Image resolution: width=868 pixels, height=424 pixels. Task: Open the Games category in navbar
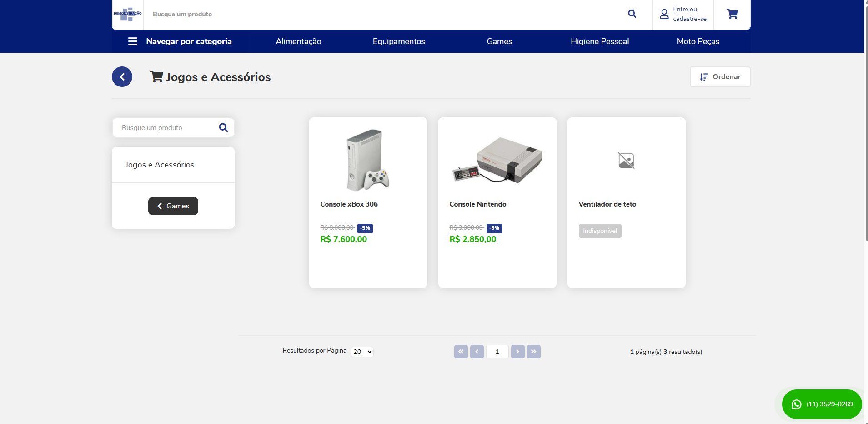[x=499, y=41]
